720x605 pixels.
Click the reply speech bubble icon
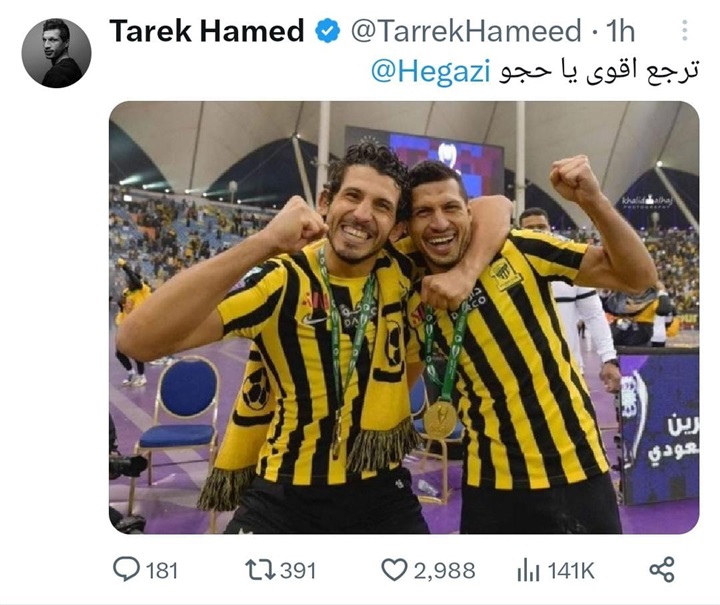pyautogui.click(x=126, y=570)
